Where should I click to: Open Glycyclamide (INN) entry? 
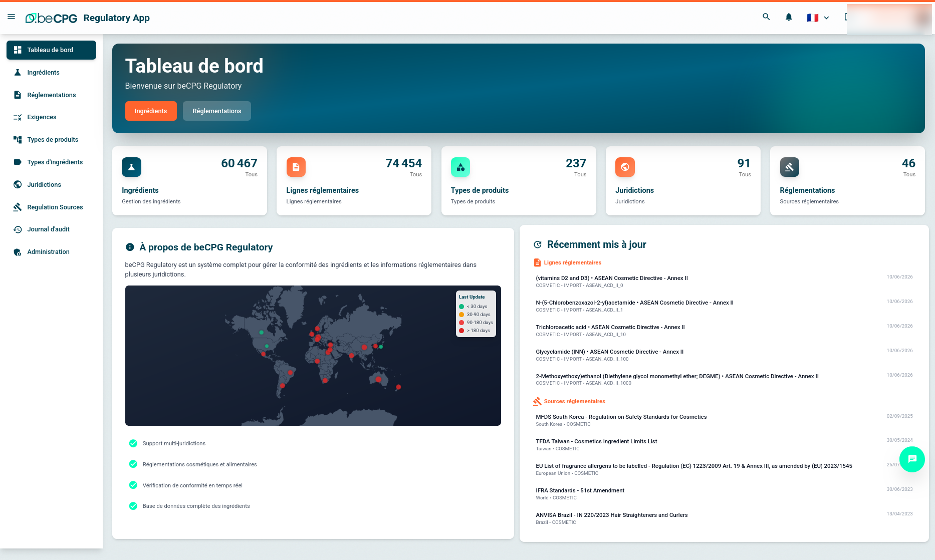point(724,355)
